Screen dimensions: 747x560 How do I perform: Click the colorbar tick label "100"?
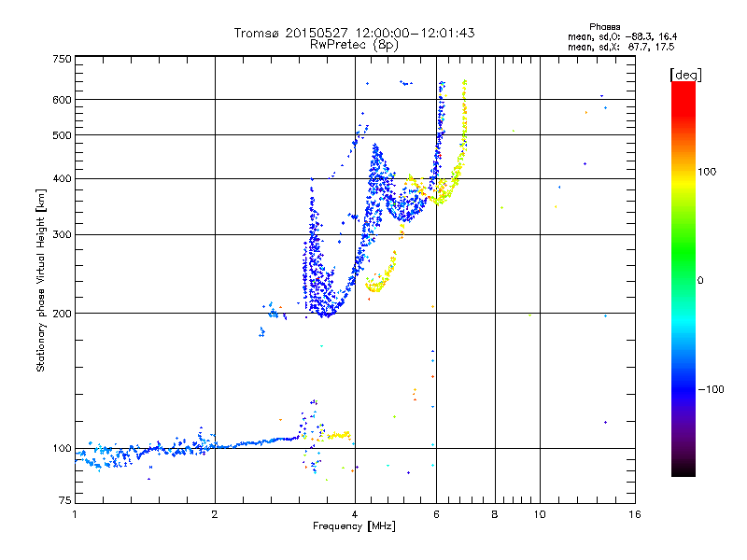pos(707,172)
